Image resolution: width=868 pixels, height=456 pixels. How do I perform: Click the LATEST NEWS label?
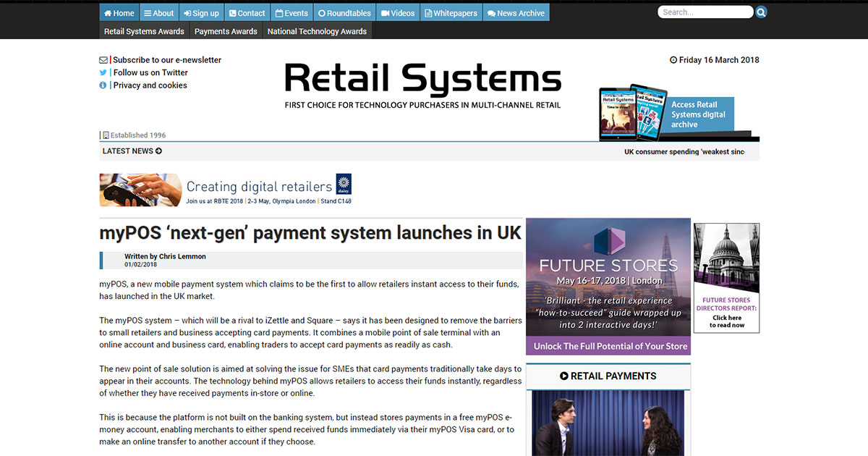point(127,151)
